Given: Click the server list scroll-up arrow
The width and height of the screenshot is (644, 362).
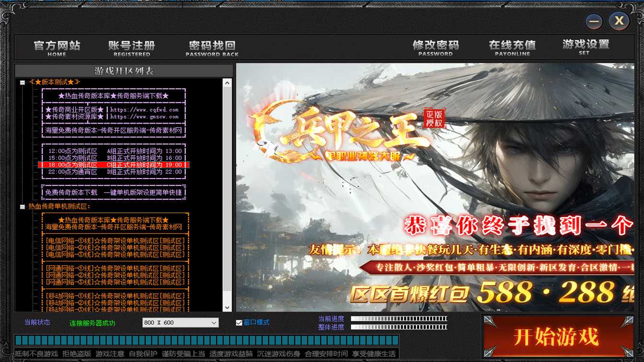Looking at the screenshot, I should (x=227, y=83).
